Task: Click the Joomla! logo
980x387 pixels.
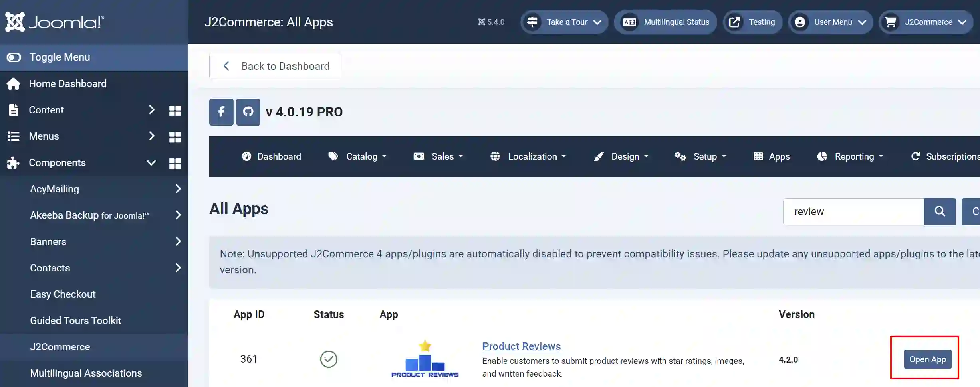Action: [55, 22]
